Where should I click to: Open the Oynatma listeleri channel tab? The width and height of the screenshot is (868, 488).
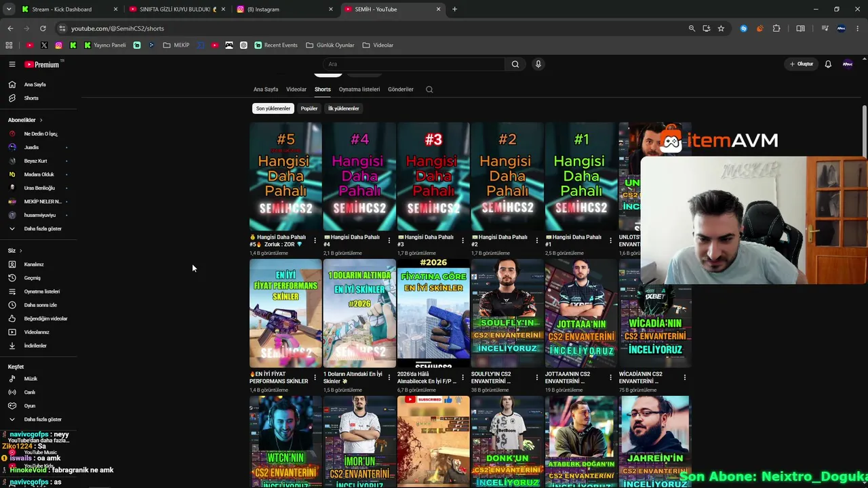(x=359, y=89)
